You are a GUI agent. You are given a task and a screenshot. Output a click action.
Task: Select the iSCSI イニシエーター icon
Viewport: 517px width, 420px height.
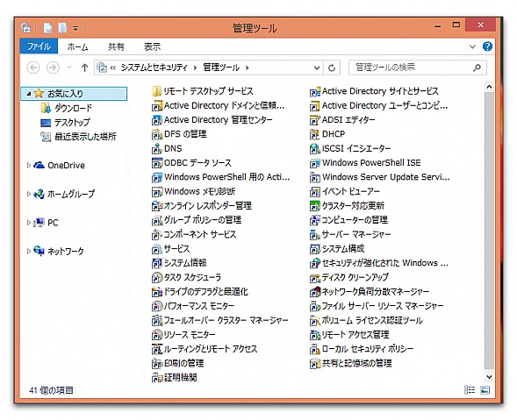315,149
